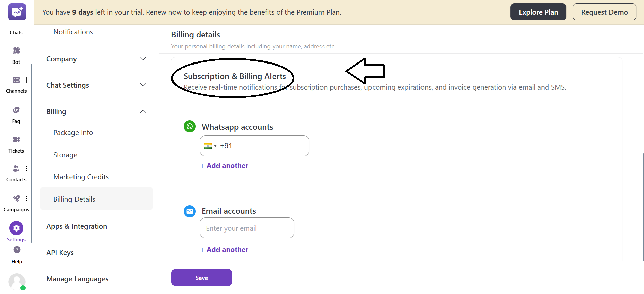
Task: Expand the Company settings section
Action: (143, 59)
